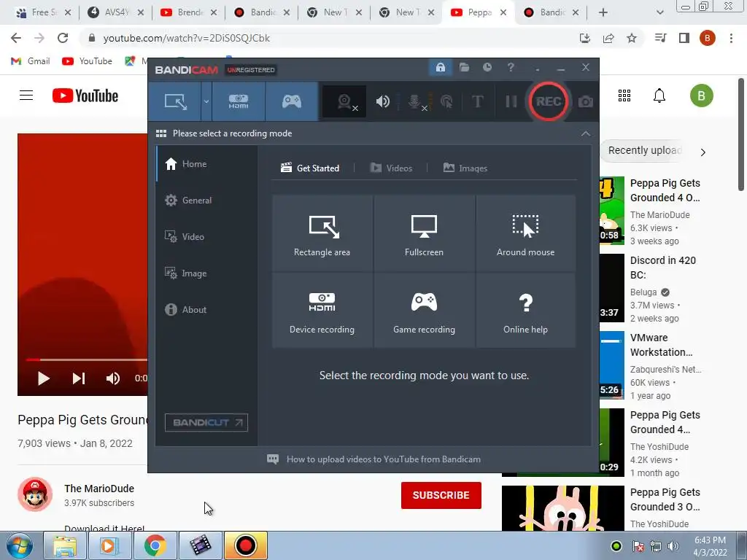Open Discord in 420 BC video
This screenshot has height=560, width=747.
click(662, 268)
